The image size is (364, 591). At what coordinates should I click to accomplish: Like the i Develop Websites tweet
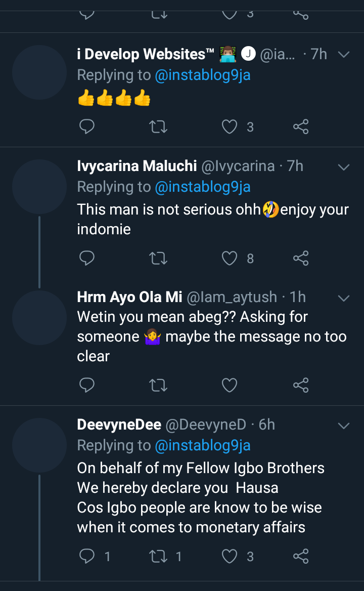click(x=230, y=126)
